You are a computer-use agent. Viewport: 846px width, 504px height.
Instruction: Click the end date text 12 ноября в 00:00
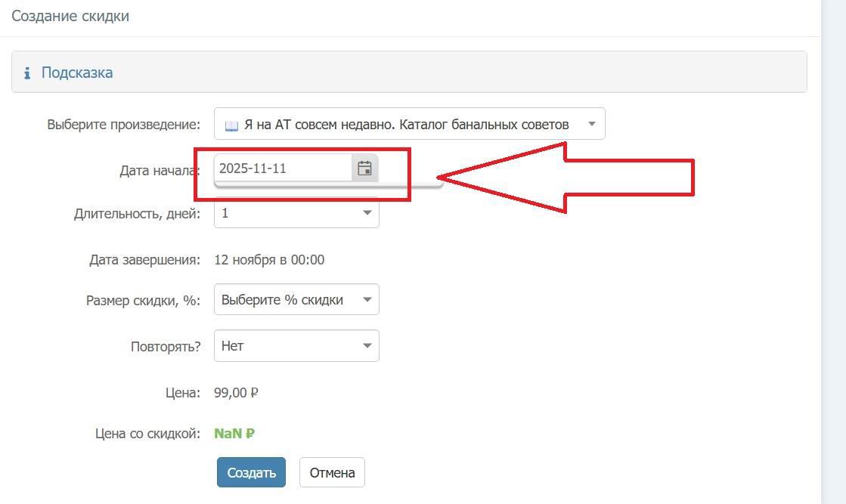tap(269, 260)
